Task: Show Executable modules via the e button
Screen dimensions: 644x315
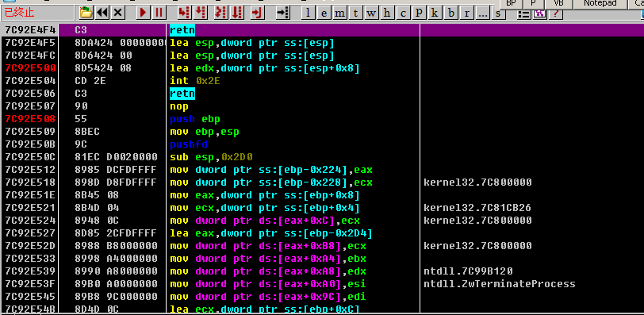Action: [324, 13]
